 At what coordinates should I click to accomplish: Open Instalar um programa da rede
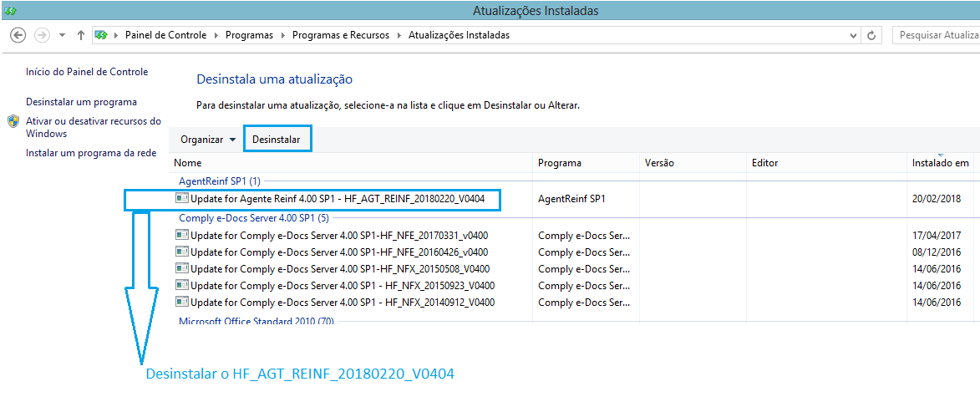coord(90,153)
